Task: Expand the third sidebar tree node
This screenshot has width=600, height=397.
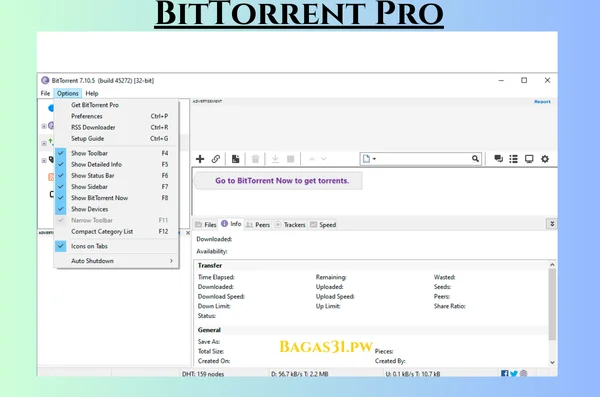Action: pos(44,160)
